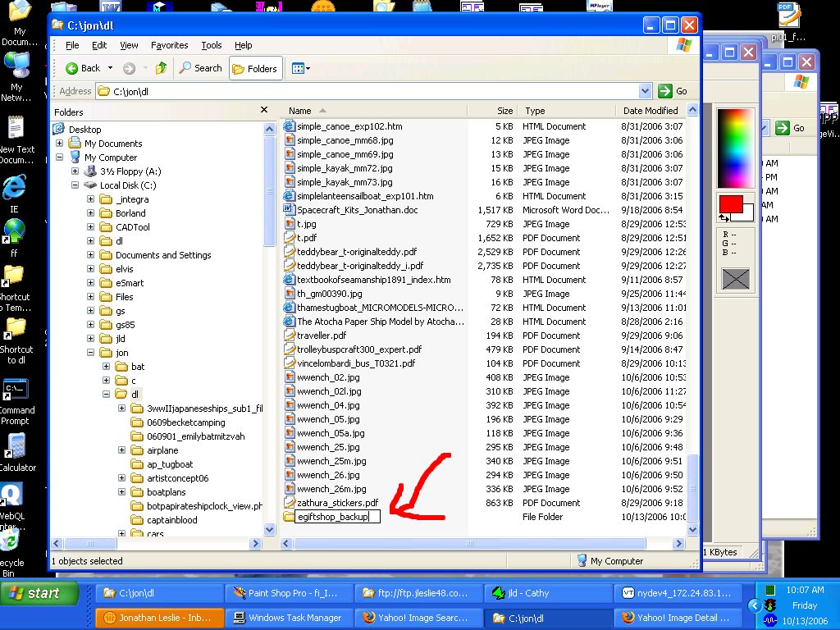Click the Views icon in toolbar
Screen dimensions: 840x630
297,69
